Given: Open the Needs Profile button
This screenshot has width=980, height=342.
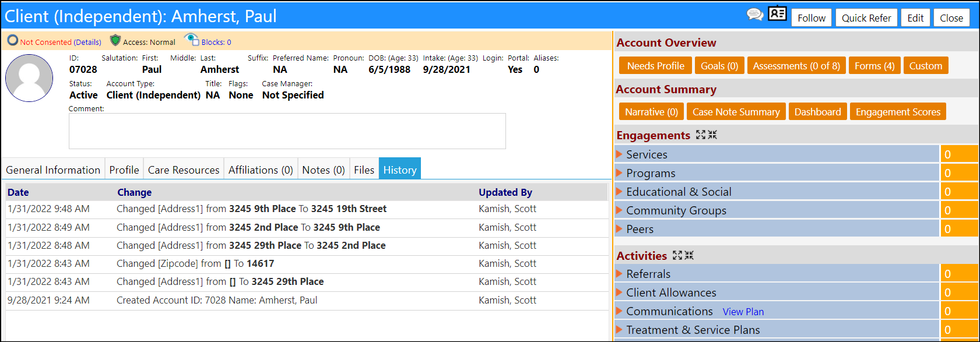Looking at the screenshot, I should pyautogui.click(x=656, y=66).
